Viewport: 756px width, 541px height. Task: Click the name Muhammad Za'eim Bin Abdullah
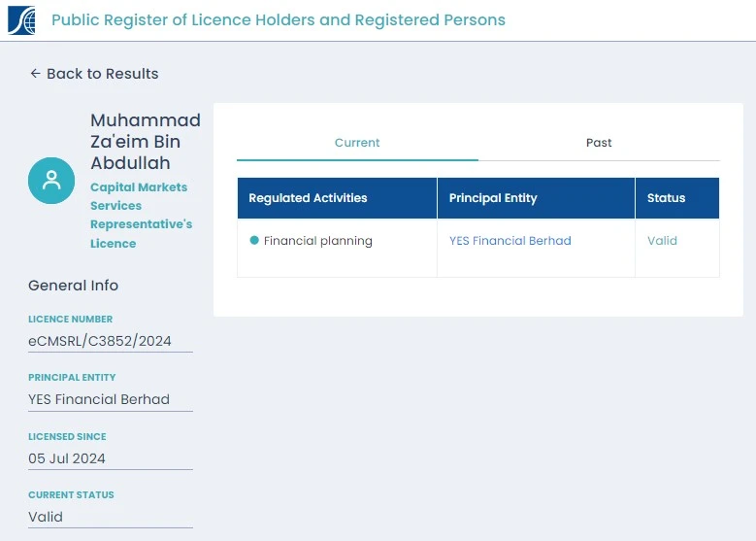146,142
